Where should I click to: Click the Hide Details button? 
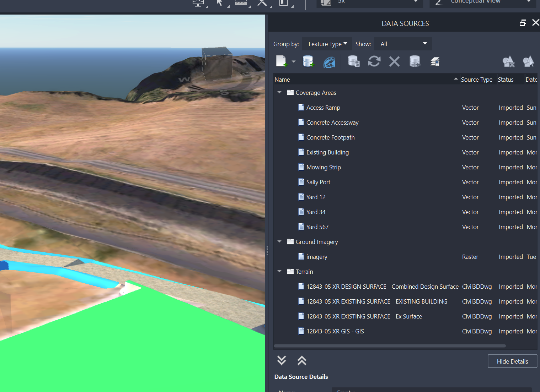click(x=512, y=361)
